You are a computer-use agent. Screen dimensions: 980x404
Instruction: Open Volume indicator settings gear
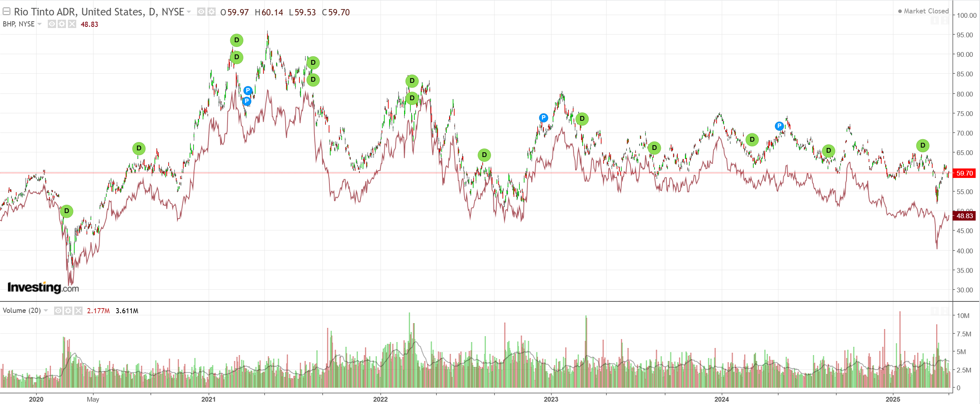68,311
